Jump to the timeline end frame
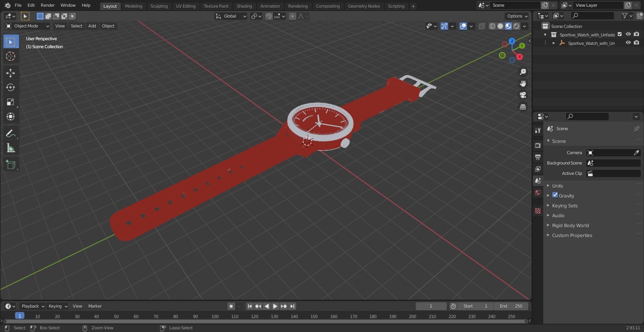 click(x=292, y=306)
